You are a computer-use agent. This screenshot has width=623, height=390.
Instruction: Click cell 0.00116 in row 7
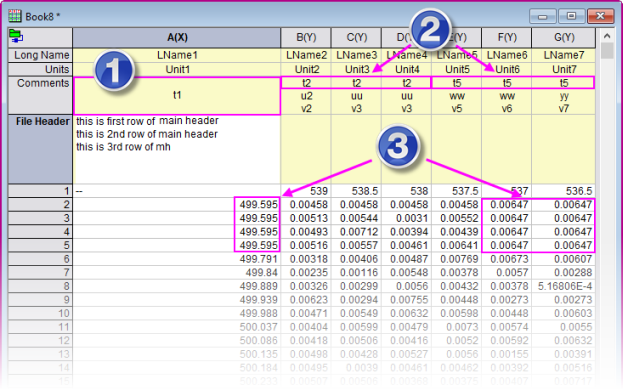point(356,272)
